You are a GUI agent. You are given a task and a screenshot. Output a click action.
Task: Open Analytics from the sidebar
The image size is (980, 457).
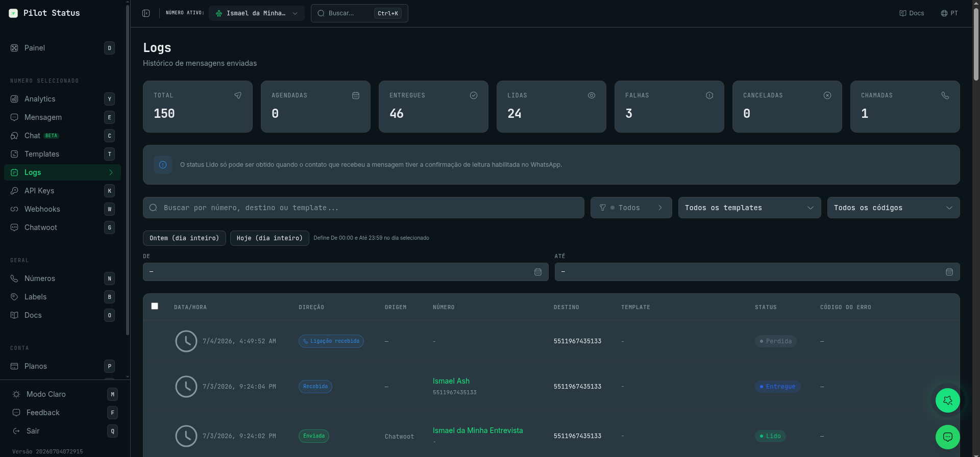[x=62, y=99]
